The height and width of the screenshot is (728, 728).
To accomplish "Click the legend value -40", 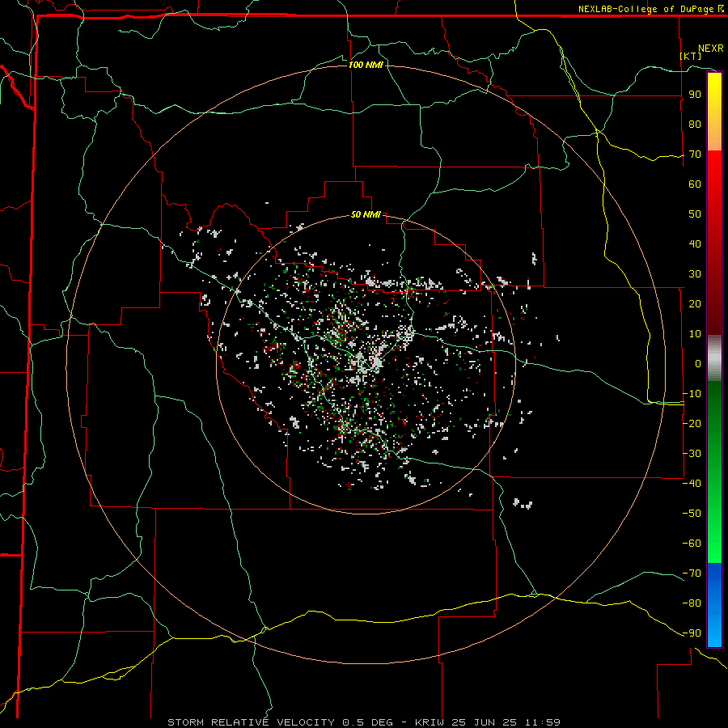I will 692,484.
